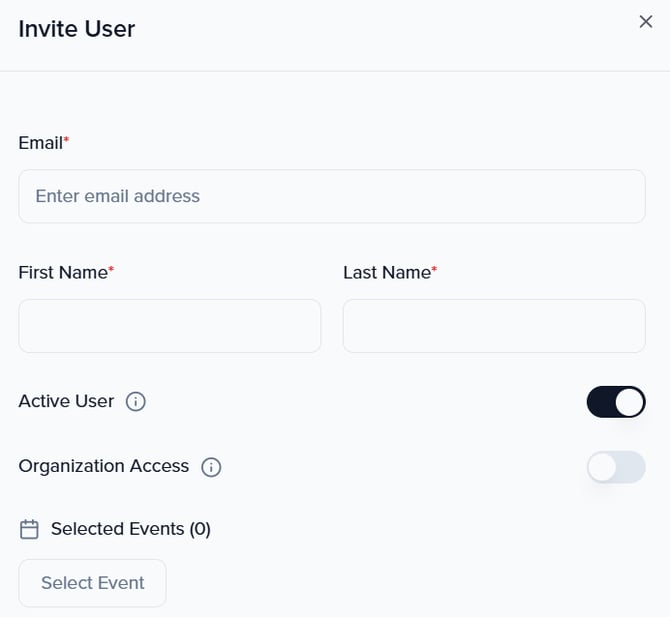This screenshot has height=617, width=670.
Task: Click the Organization Access label text
Action: (x=103, y=466)
